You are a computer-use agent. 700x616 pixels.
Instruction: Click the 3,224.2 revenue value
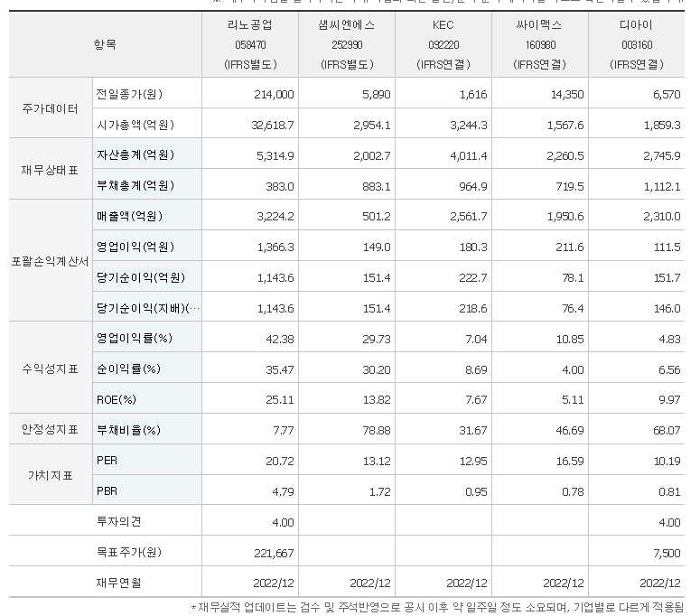275,217
